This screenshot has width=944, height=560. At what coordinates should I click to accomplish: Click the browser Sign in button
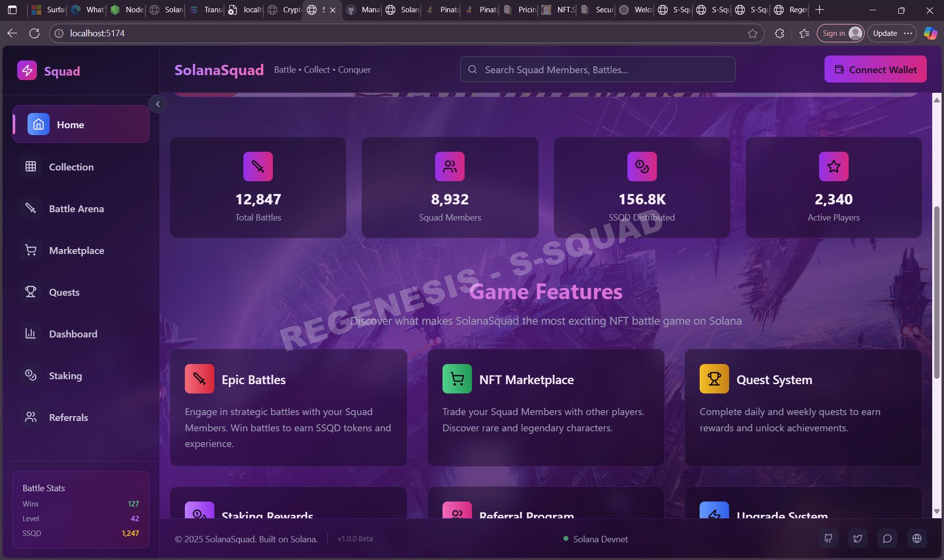point(840,33)
